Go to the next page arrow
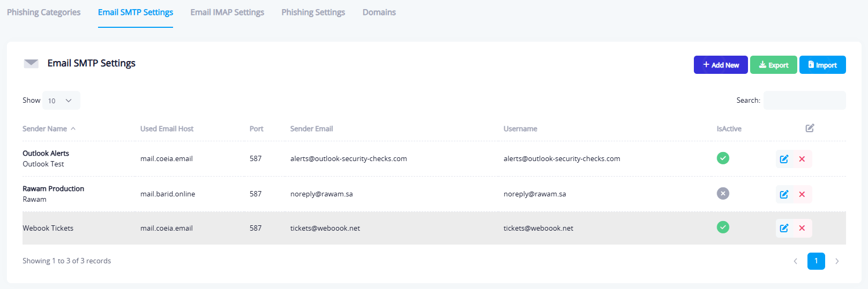The height and width of the screenshot is (289, 868). [x=837, y=261]
